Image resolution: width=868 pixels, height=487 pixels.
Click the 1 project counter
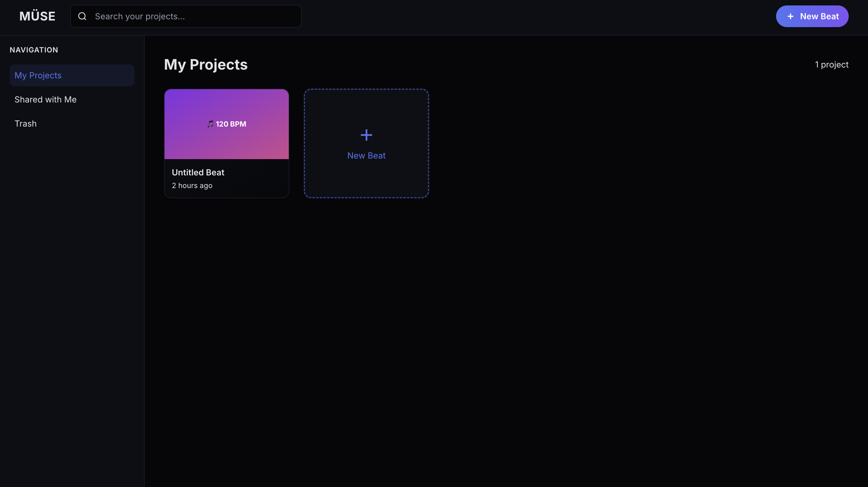tap(831, 65)
